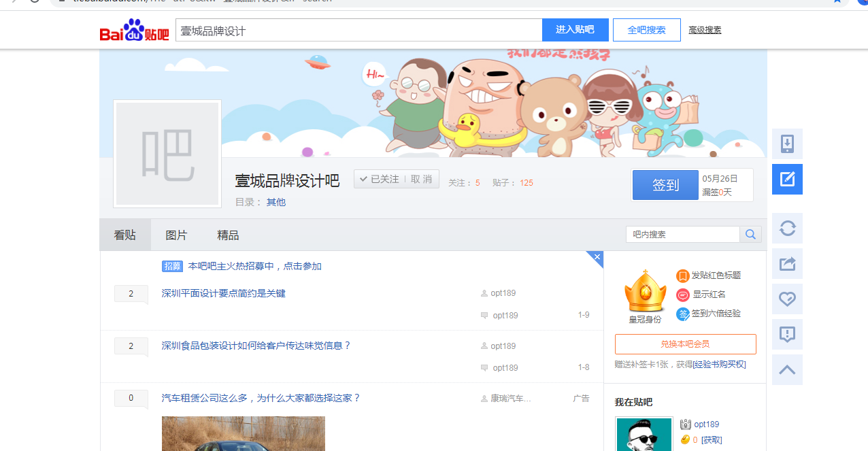Image resolution: width=868 pixels, height=451 pixels.
Task: Click the share icon in right sidebar
Action: coord(787,263)
